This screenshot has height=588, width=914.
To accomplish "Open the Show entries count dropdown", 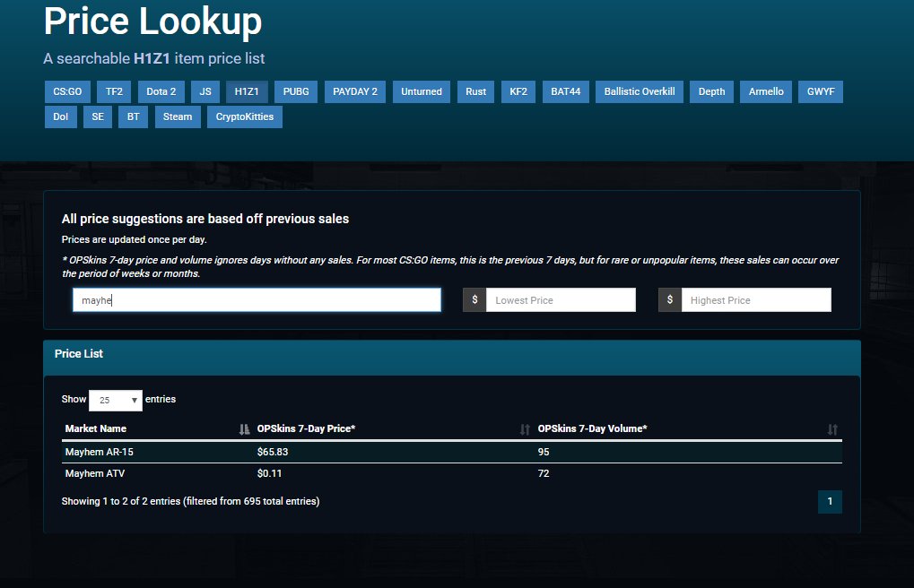I will (x=116, y=401).
